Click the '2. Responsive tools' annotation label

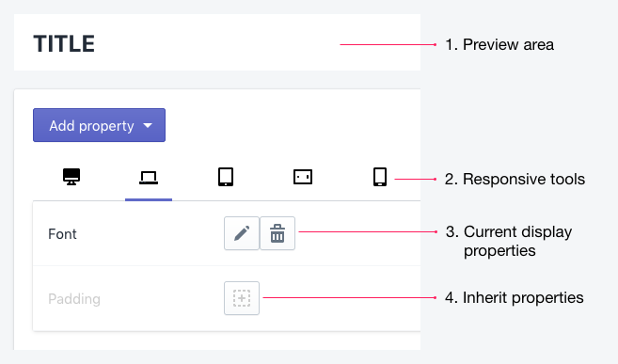(515, 180)
